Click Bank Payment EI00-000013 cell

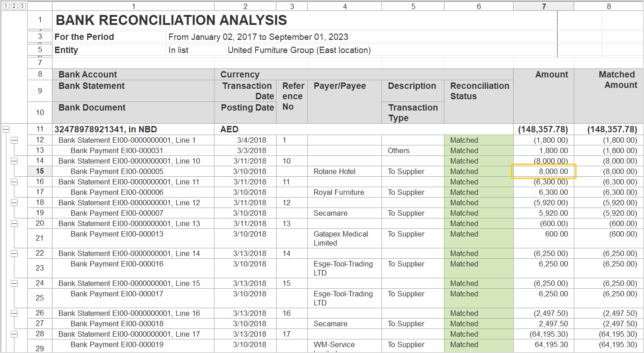(x=134, y=238)
